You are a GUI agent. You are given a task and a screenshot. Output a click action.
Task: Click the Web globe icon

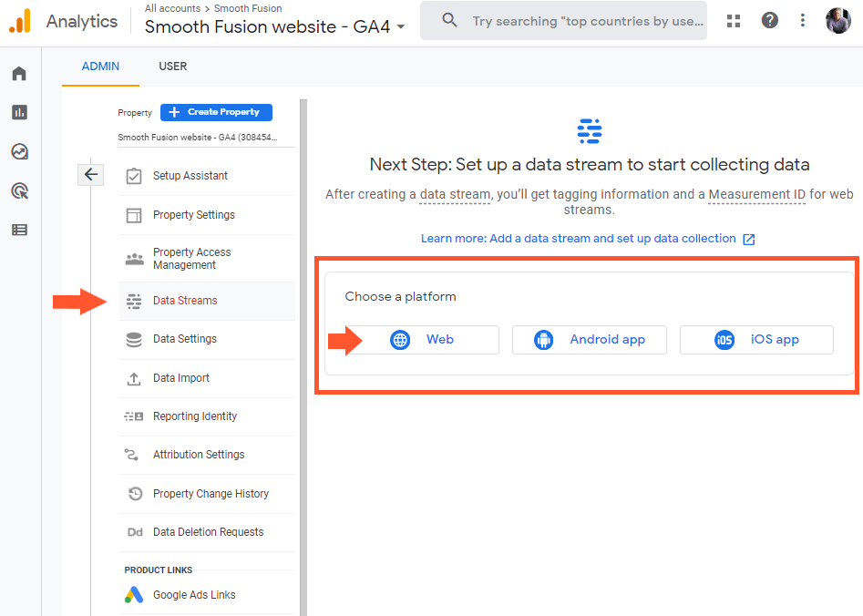click(x=400, y=340)
